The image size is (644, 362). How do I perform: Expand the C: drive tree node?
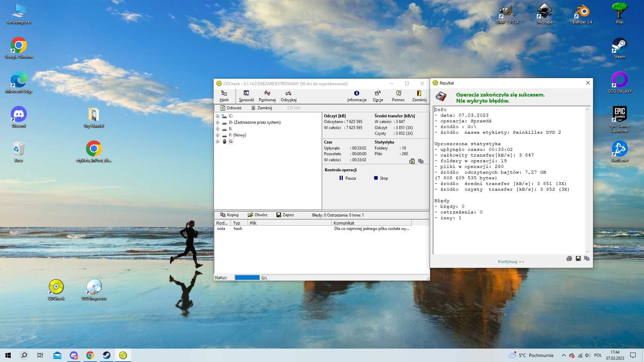pos(218,116)
